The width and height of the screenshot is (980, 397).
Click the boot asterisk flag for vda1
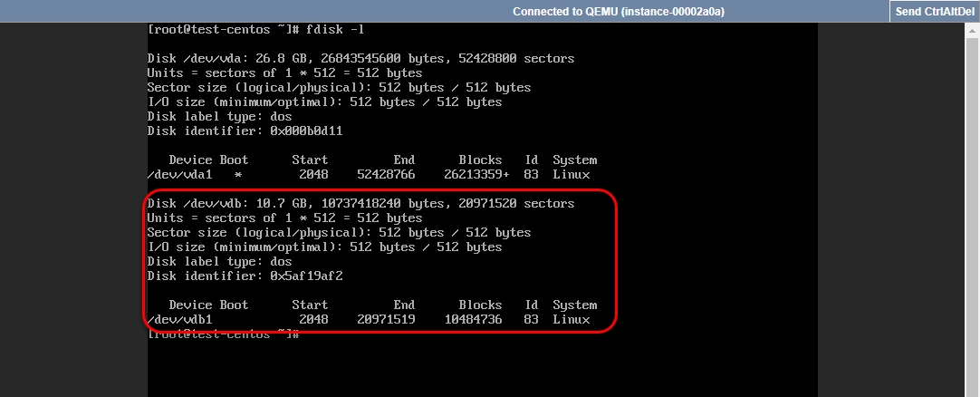coord(237,175)
